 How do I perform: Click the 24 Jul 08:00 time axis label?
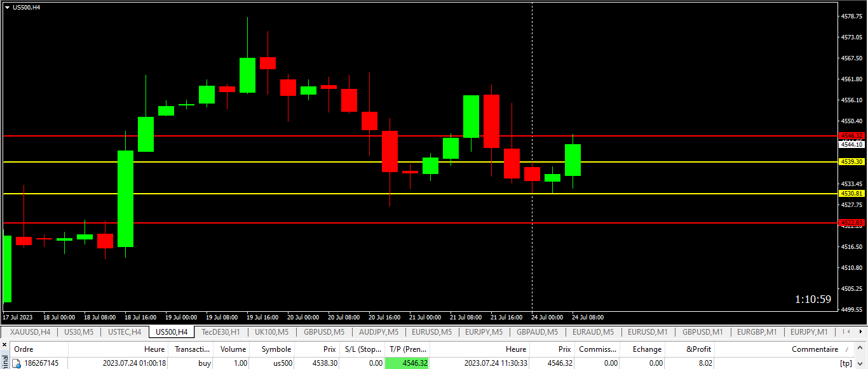pyautogui.click(x=588, y=317)
